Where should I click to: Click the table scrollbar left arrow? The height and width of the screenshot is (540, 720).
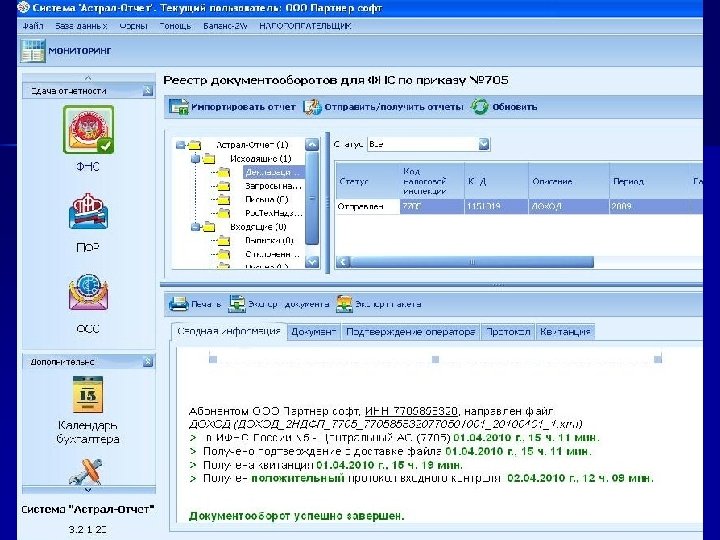(343, 262)
